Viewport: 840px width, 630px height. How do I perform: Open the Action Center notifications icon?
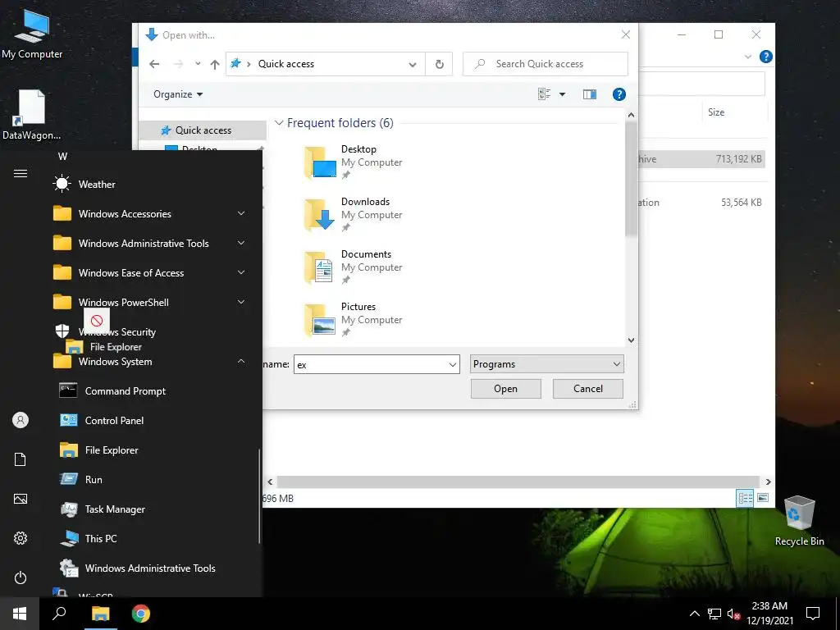[813, 614]
